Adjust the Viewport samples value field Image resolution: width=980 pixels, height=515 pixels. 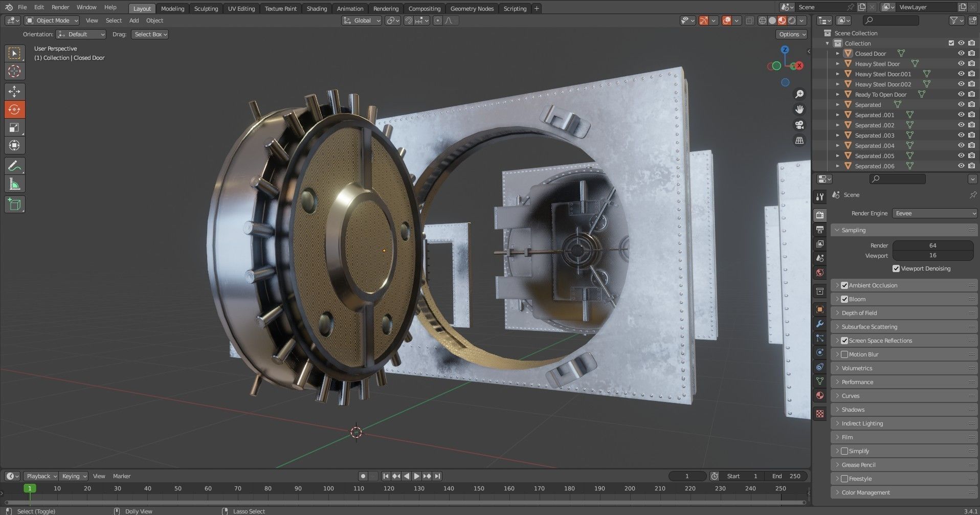pyautogui.click(x=932, y=255)
